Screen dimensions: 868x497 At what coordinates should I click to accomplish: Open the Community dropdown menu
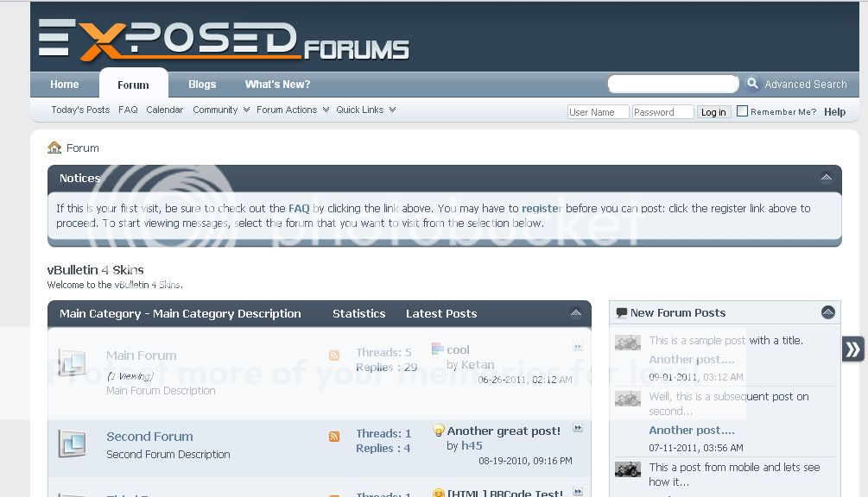(x=221, y=110)
